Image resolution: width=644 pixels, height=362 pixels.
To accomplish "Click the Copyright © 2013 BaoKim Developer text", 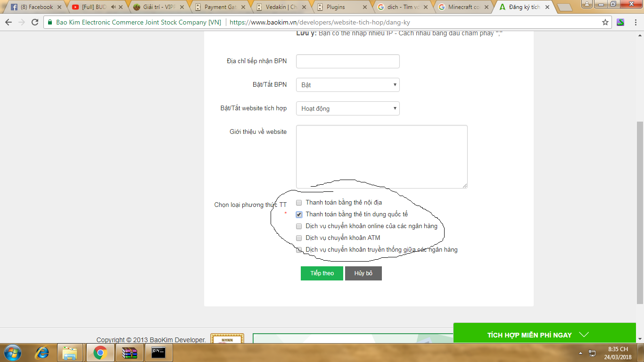I will [151, 340].
